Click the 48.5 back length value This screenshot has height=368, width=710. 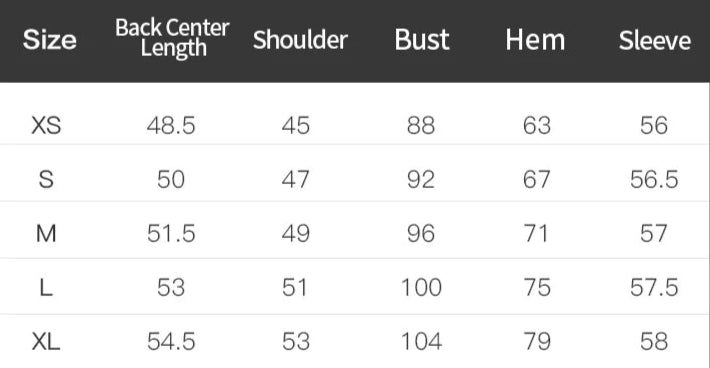point(171,125)
